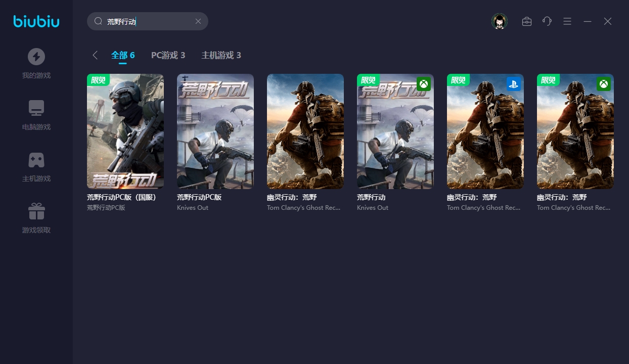Screen dimensions: 629x364
Task: Open Xbox 荒野行动 Knives Out cover
Action: coord(395,131)
